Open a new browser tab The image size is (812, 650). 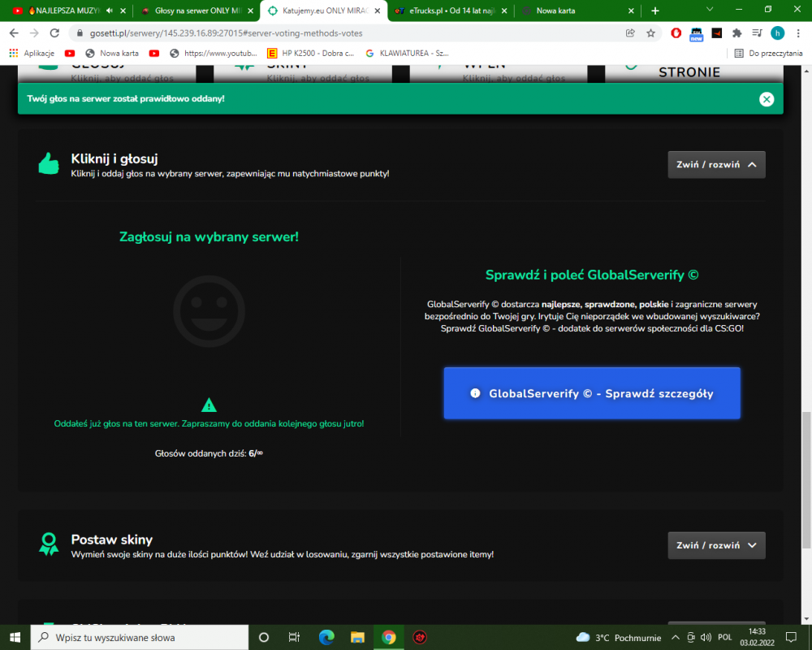[655, 11]
